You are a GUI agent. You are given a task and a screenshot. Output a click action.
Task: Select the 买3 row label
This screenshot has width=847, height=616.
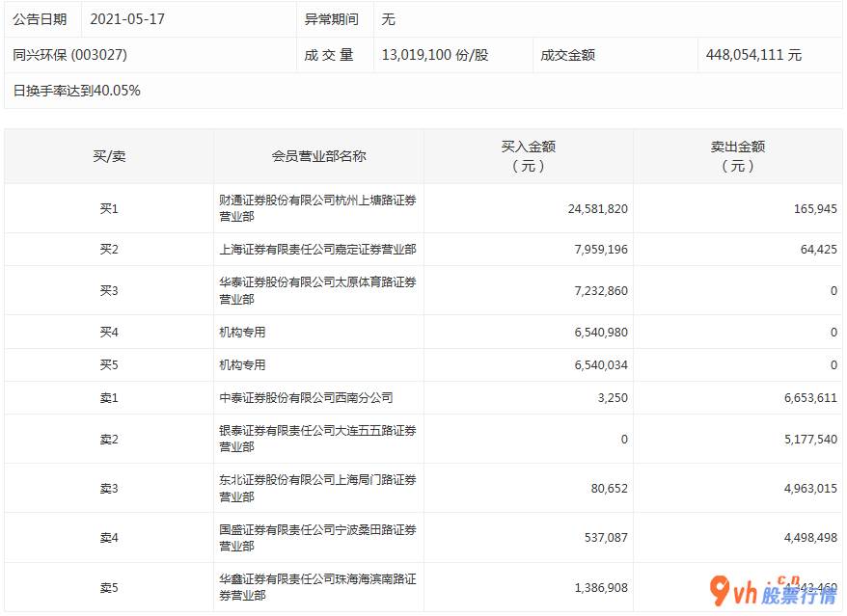pyautogui.click(x=109, y=290)
